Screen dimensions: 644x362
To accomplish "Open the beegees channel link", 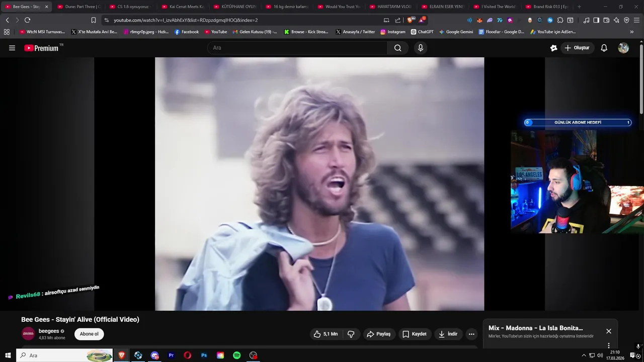I will [49, 331].
